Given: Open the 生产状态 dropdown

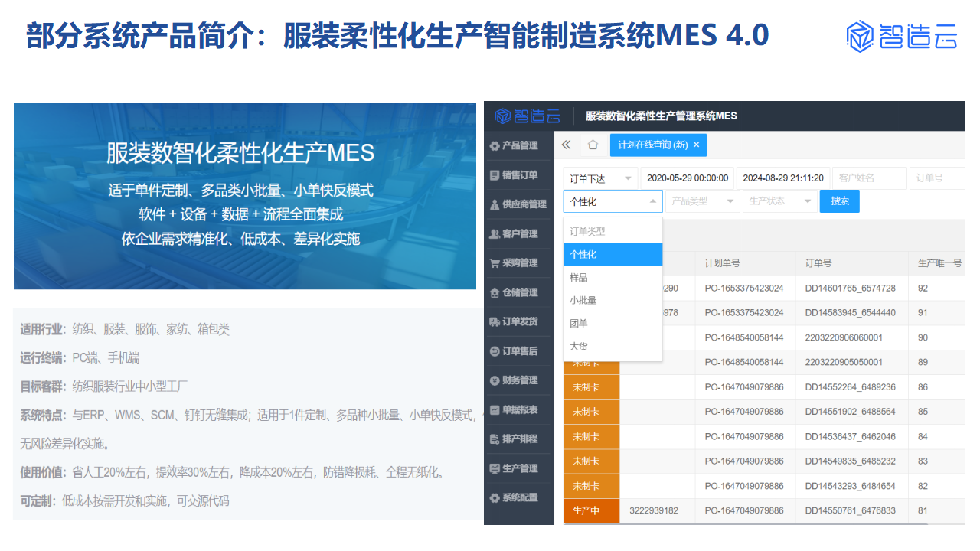Looking at the screenshot, I should [779, 201].
